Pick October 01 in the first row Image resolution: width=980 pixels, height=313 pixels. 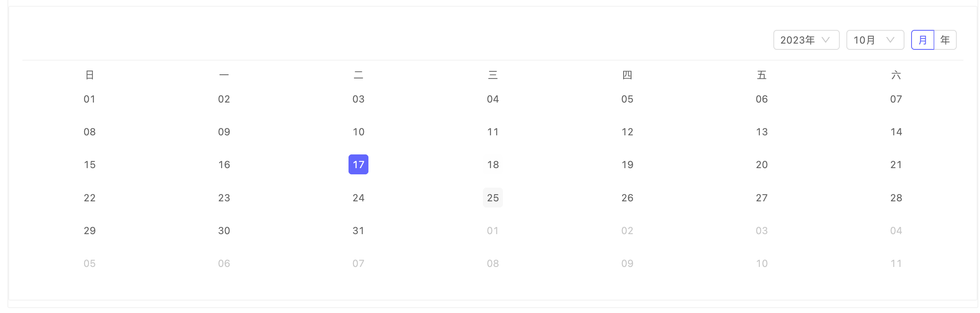coord(90,99)
